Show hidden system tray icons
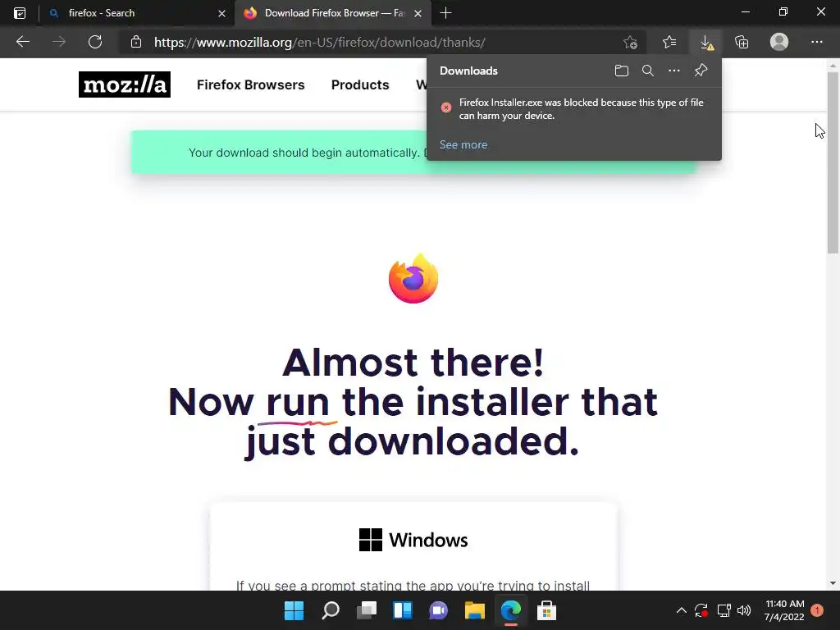This screenshot has width=840, height=630. (x=682, y=610)
